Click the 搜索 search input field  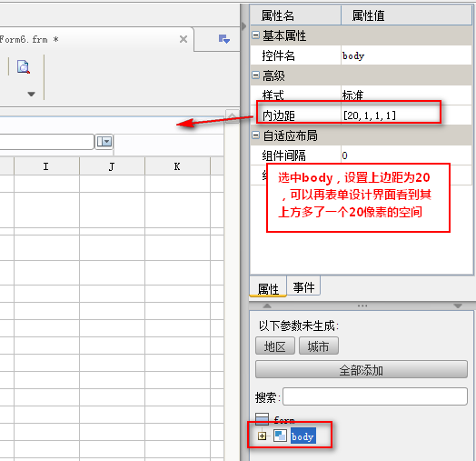[375, 396]
